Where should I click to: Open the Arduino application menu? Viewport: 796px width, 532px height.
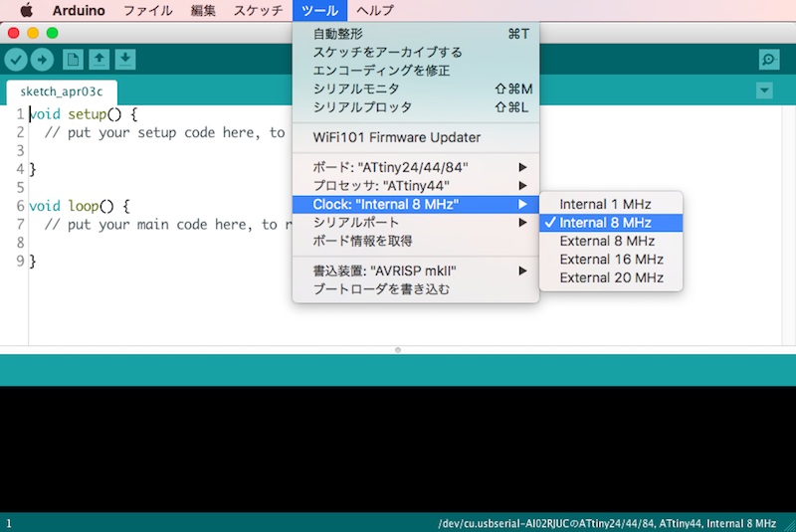pos(79,10)
